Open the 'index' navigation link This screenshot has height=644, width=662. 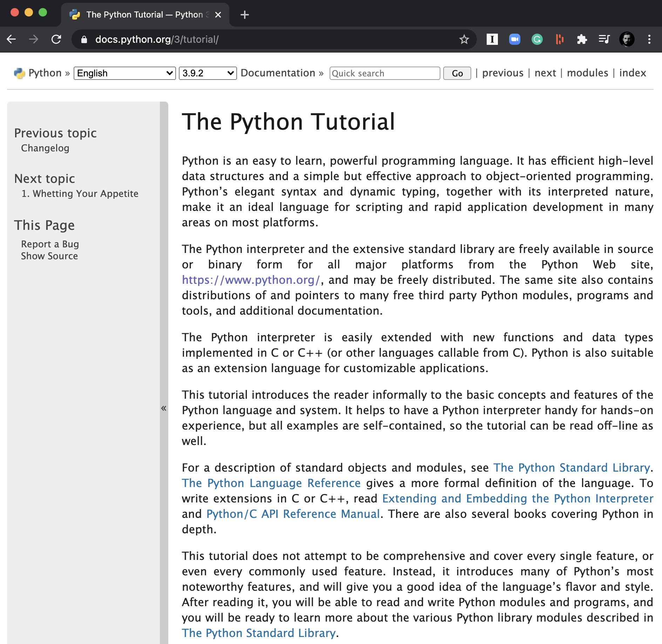[x=633, y=73]
